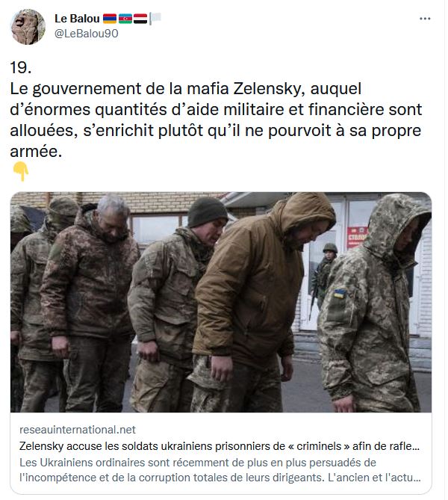Click the Azerbaijan flag emoji beside the name
Screen dimensions: 448x500
pyautogui.click(x=125, y=19)
